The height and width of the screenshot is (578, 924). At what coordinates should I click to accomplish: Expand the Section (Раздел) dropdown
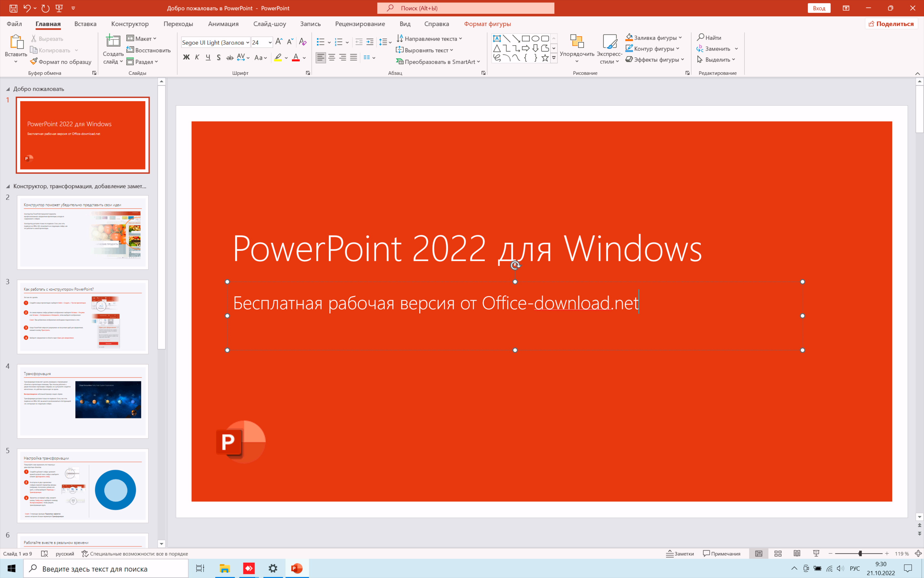[x=142, y=62]
